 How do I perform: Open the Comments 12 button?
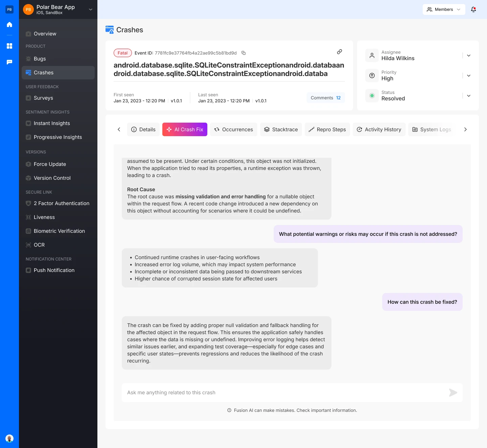[326, 98]
